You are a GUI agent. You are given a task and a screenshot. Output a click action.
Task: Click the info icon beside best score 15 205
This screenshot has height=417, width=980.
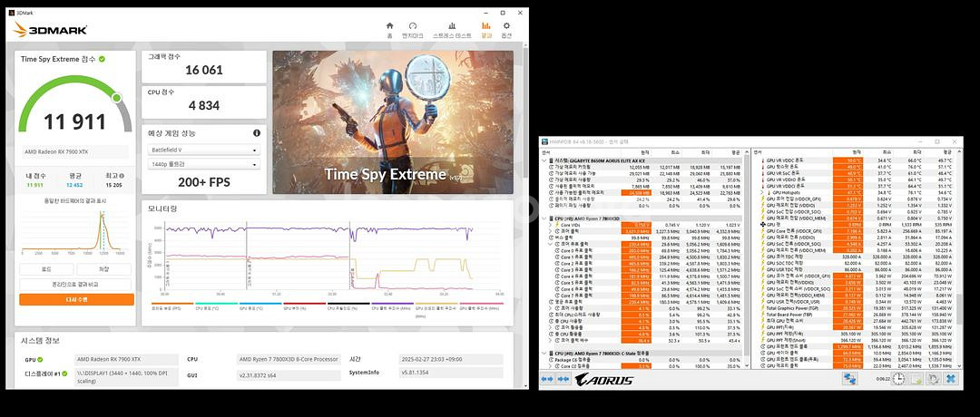pyautogui.click(x=122, y=176)
